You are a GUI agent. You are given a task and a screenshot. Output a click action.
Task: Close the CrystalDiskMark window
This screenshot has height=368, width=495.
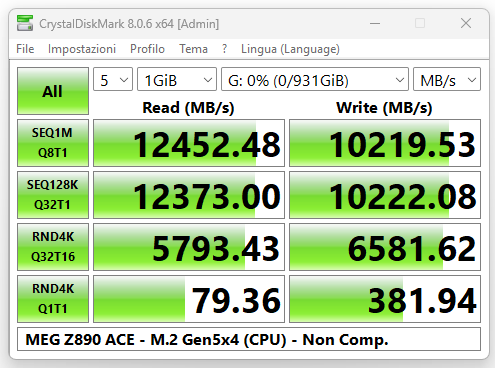466,23
